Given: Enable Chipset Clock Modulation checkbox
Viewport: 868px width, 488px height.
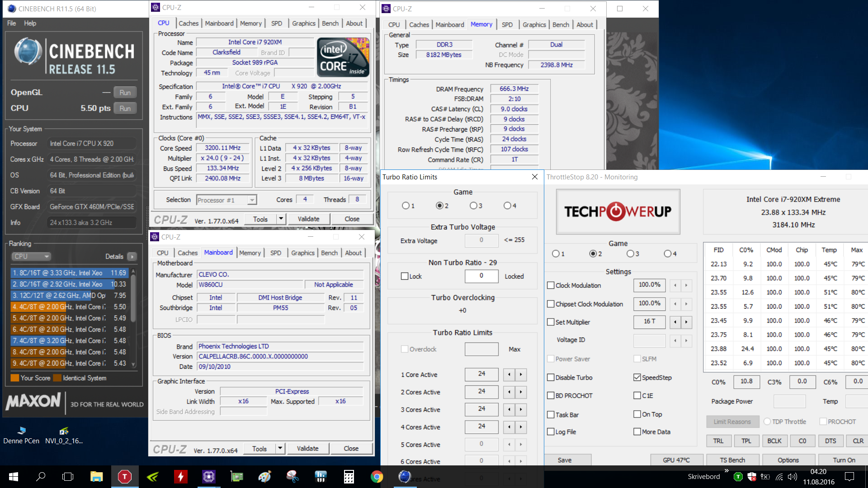Looking at the screenshot, I should pyautogui.click(x=551, y=304).
